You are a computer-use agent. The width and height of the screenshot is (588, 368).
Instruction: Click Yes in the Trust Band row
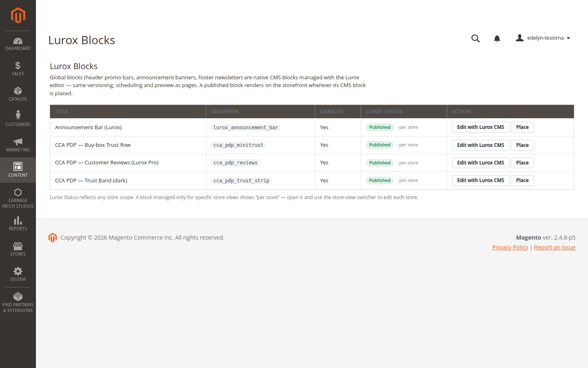tap(324, 181)
